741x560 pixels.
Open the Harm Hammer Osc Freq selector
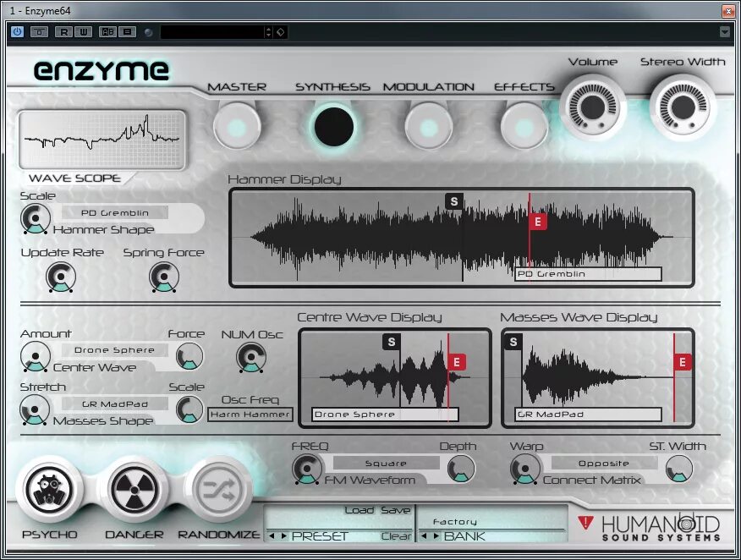click(250, 415)
